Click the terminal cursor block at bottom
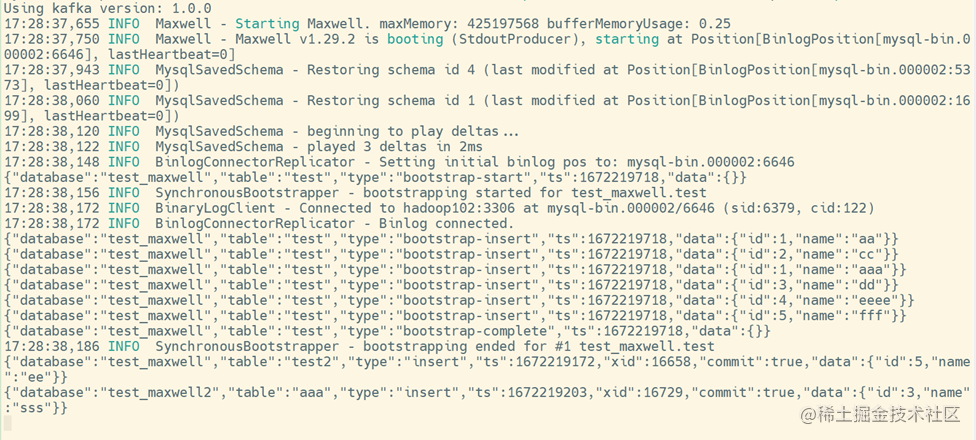 [7, 424]
